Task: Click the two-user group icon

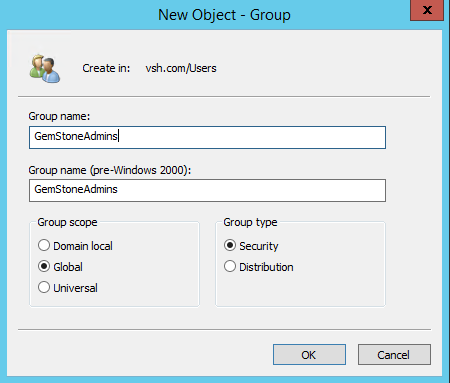Action: [x=45, y=69]
